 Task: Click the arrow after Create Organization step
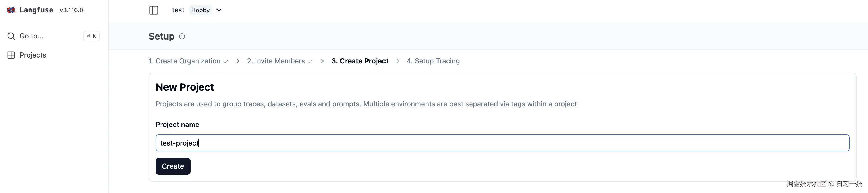coord(238,61)
